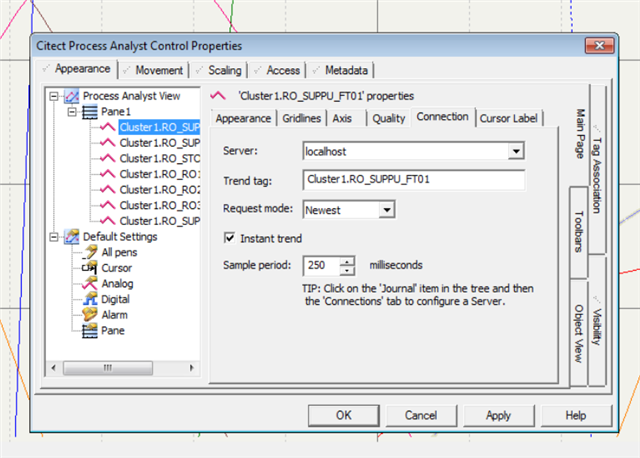Select the top-level Appearance tab

(77, 69)
